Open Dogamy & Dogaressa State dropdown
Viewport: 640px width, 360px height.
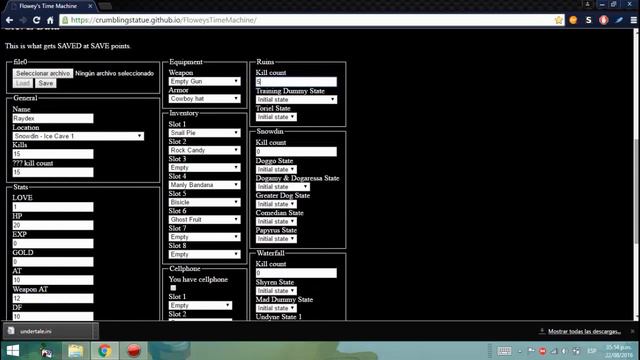click(283, 187)
